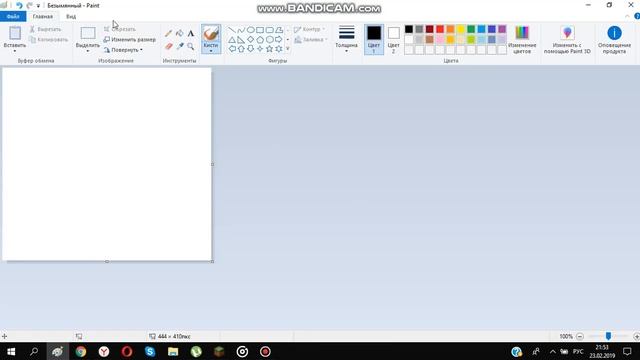This screenshot has width=640, height=360.
Task: Pick the pink color swatch
Action: (x=440, y=39)
